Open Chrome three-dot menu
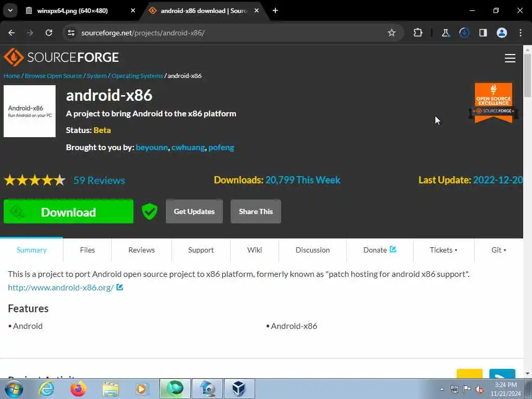532x399 pixels. (x=521, y=33)
